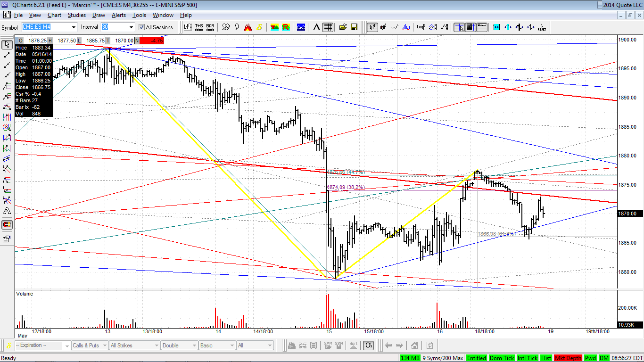Open the Interval dropdown arrow
Image resolution: width=644 pixels, height=362 pixels.
tap(131, 27)
